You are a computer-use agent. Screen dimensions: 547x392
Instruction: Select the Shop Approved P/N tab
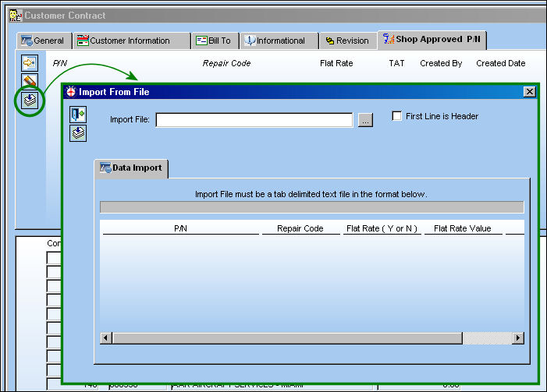point(432,40)
